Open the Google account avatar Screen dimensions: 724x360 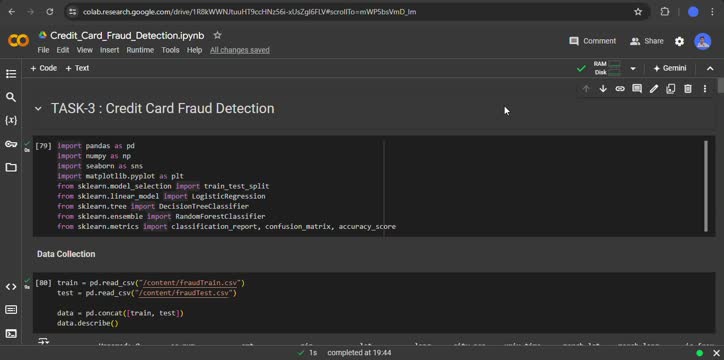click(x=703, y=42)
